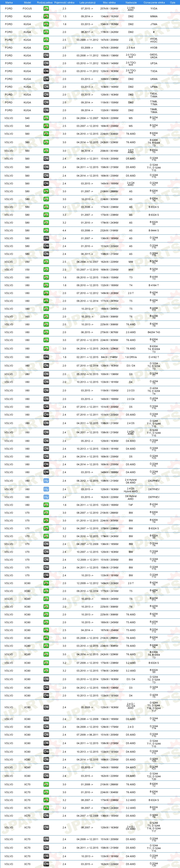
Task: Click petrol icon in XC60 10.2015 row
Action: pos(46,622)
